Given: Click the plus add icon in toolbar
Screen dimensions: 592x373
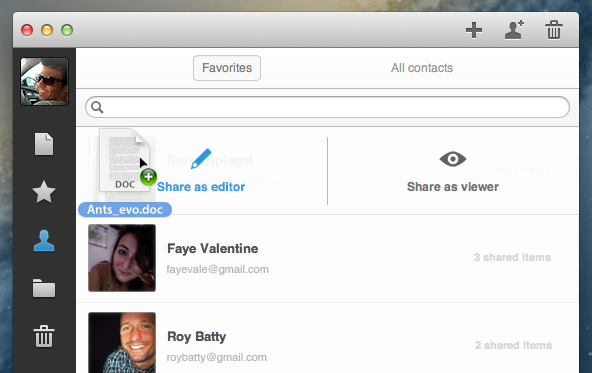Looking at the screenshot, I should 474,30.
